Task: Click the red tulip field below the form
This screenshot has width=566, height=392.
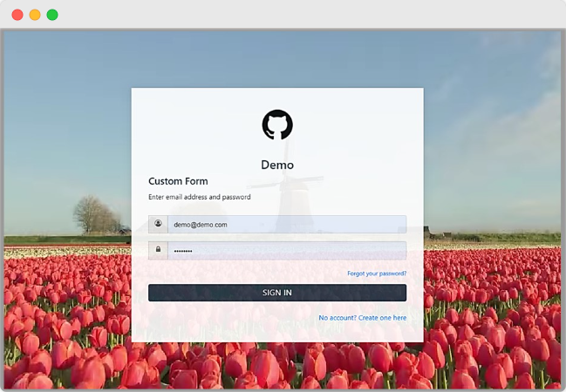Action: [277, 364]
